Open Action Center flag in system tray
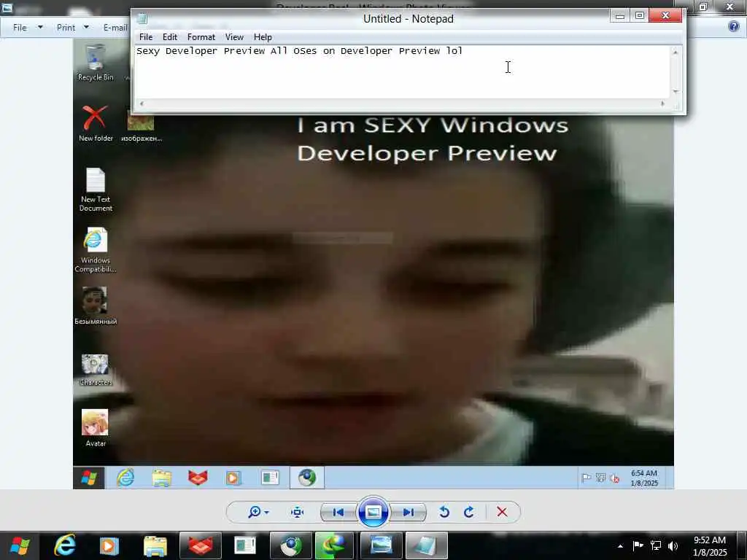 (x=638, y=545)
